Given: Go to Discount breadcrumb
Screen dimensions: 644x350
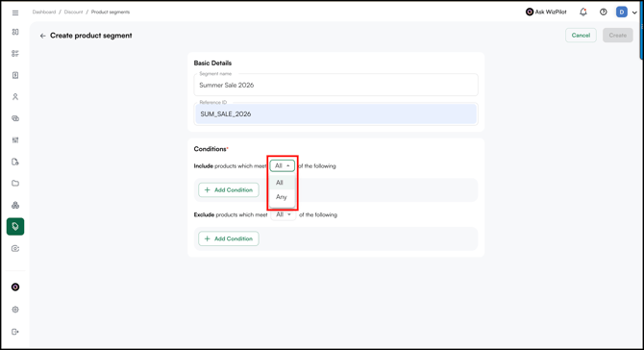Looking at the screenshot, I should 73,12.
